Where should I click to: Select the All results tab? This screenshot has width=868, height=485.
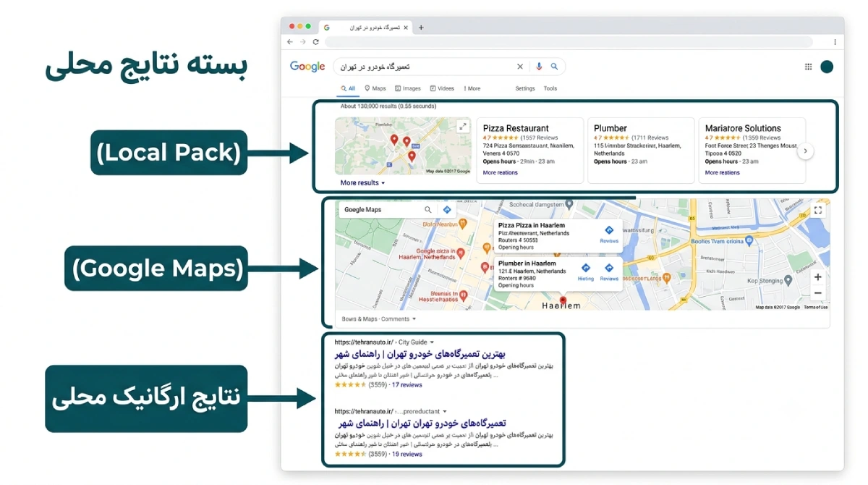348,88
